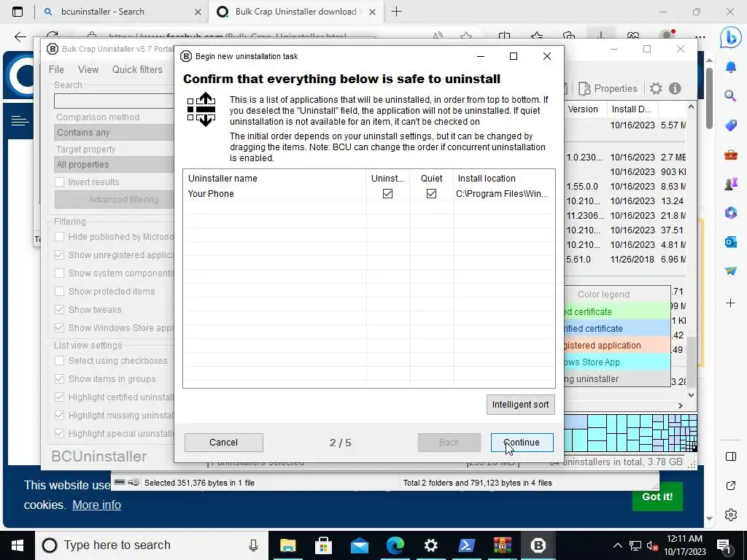
Task: Click the disk usage treemap in BCU
Action: 630,433
